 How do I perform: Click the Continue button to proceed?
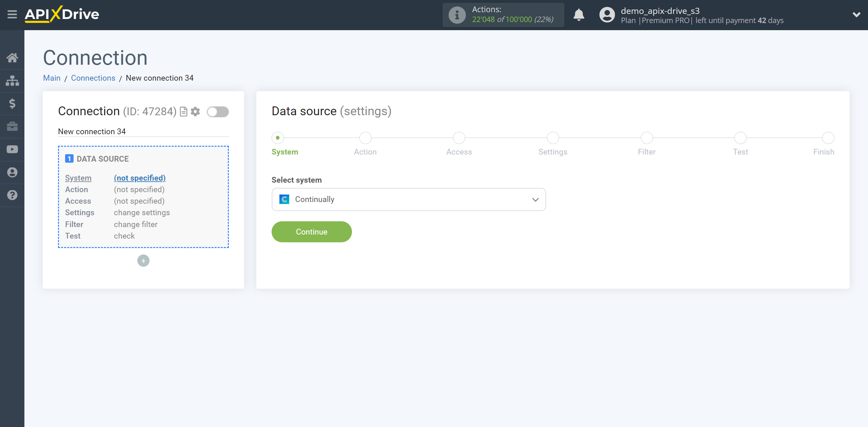311,232
